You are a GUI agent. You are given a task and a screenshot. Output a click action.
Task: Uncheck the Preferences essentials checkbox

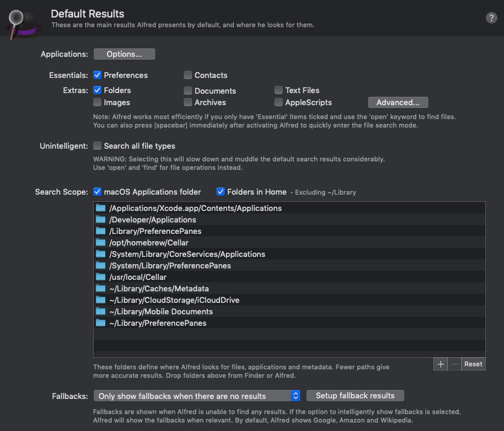click(97, 75)
